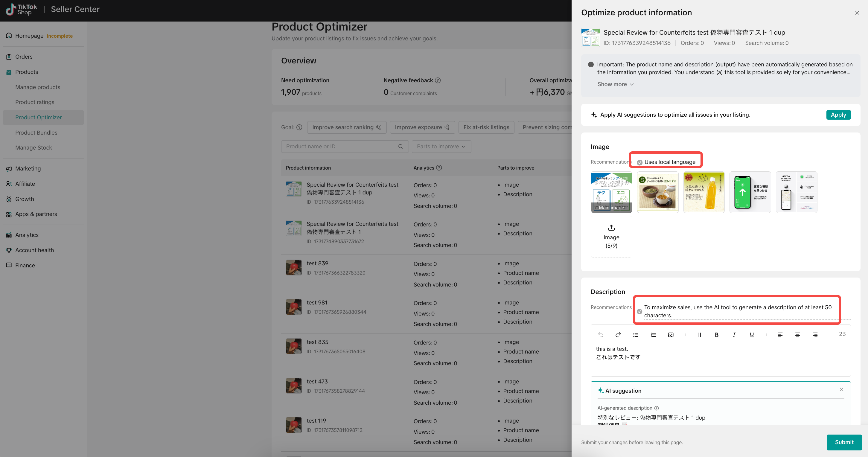Toggle the Fix at-risk listings goal filter
Screen dimensions: 868x457
[486, 127]
